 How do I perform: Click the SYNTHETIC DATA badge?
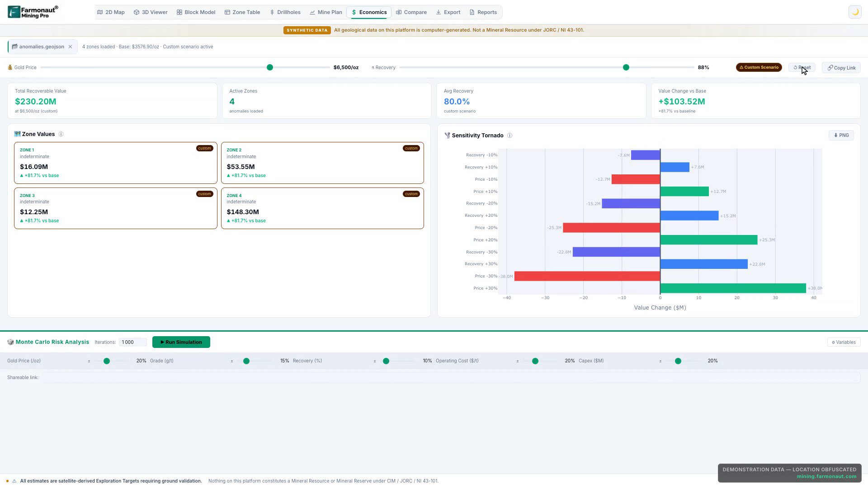[x=307, y=30]
